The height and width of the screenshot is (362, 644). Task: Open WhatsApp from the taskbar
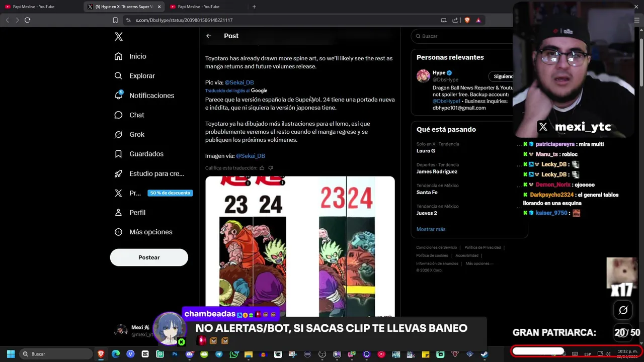tap(233, 354)
